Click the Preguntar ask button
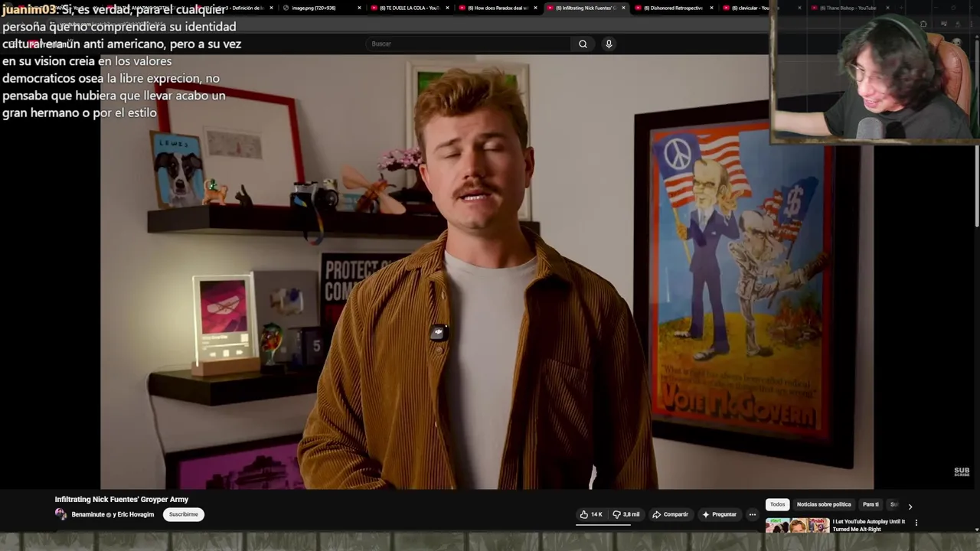The image size is (980, 551). (x=719, y=514)
